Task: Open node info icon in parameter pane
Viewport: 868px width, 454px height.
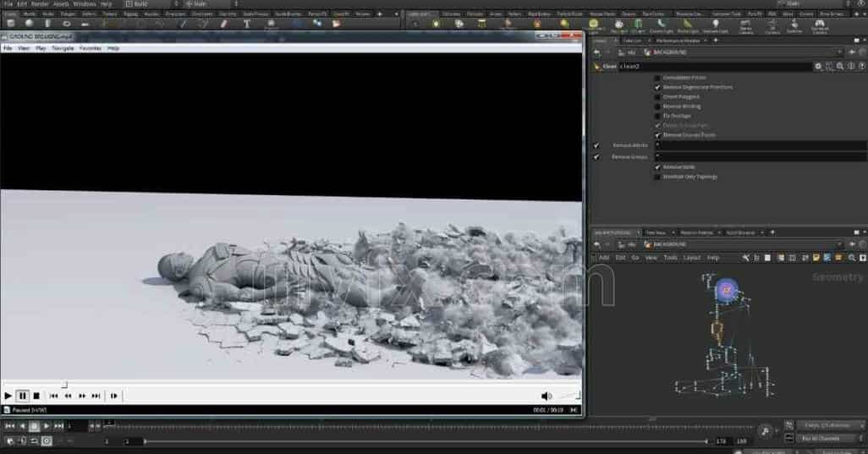Action: 851,66
